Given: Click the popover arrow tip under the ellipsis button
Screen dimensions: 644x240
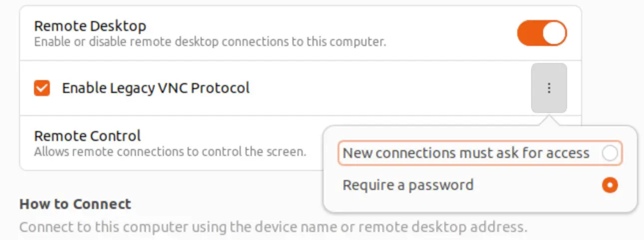Looking at the screenshot, I should 549,120.
